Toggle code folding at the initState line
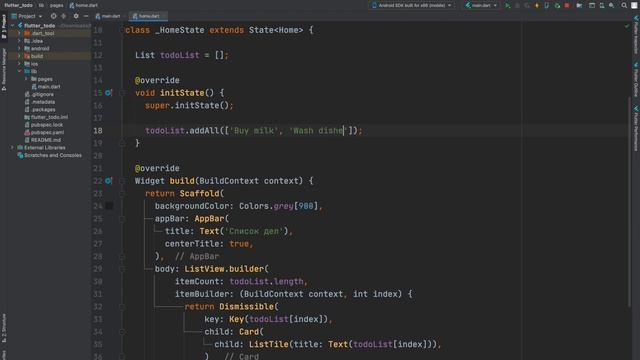The image size is (640, 360). click(122, 93)
